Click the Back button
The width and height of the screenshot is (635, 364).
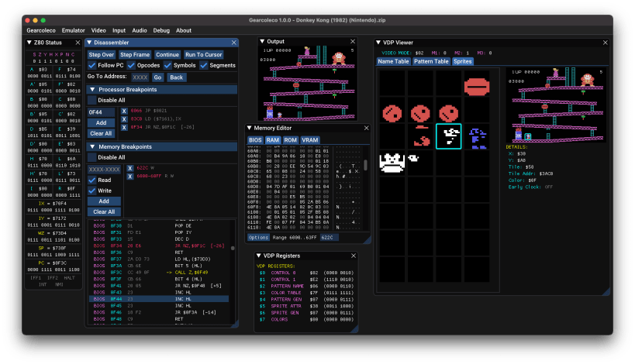tap(176, 77)
